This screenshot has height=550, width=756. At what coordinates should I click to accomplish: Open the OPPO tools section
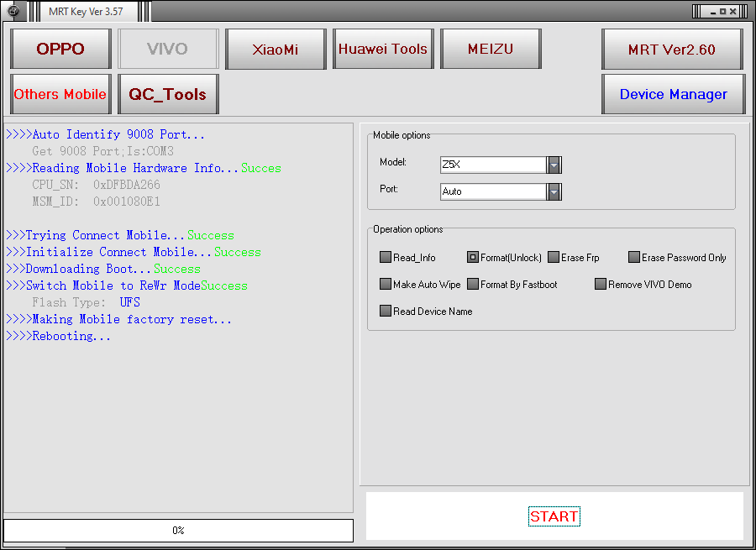click(60, 49)
